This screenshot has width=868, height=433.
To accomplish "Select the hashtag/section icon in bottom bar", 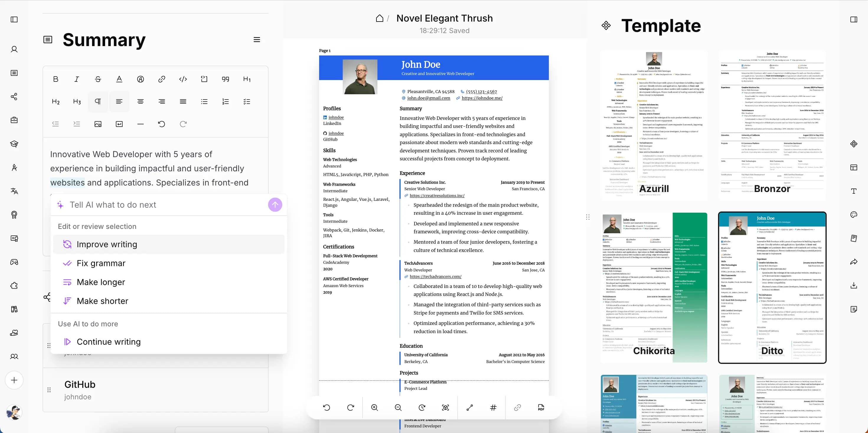I will [x=493, y=408].
